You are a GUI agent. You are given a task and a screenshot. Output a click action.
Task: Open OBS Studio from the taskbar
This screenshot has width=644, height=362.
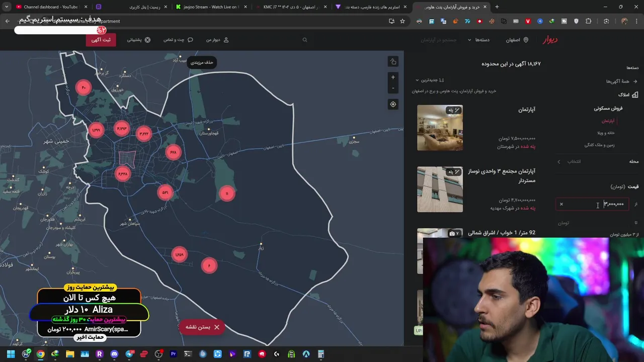tap(158, 354)
